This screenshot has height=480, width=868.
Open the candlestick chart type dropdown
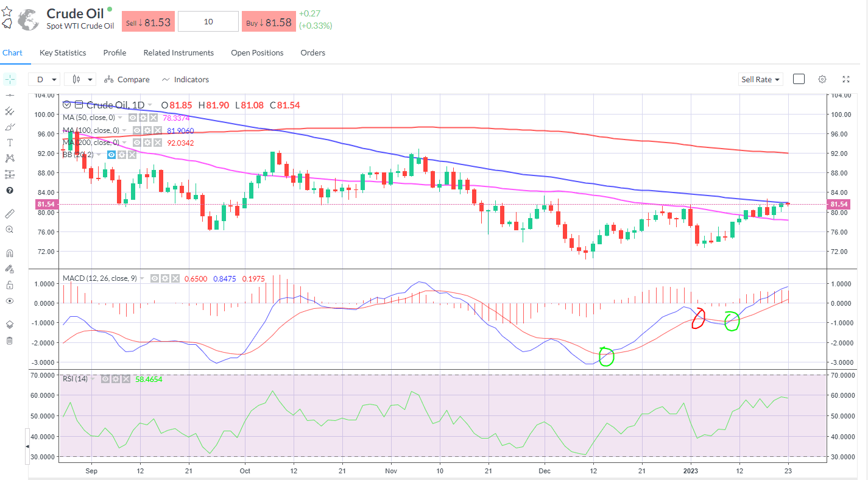(80, 79)
